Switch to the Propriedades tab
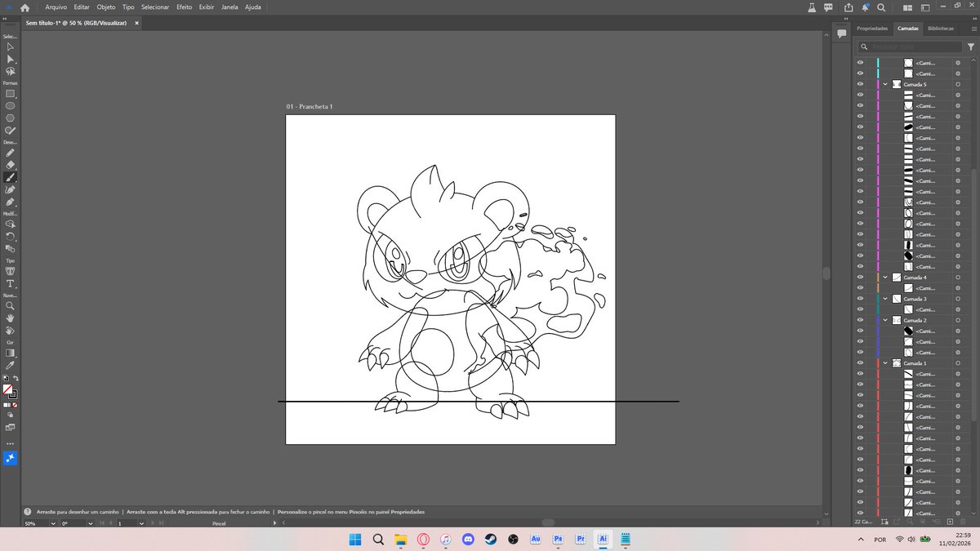980x551 pixels. (x=872, y=29)
